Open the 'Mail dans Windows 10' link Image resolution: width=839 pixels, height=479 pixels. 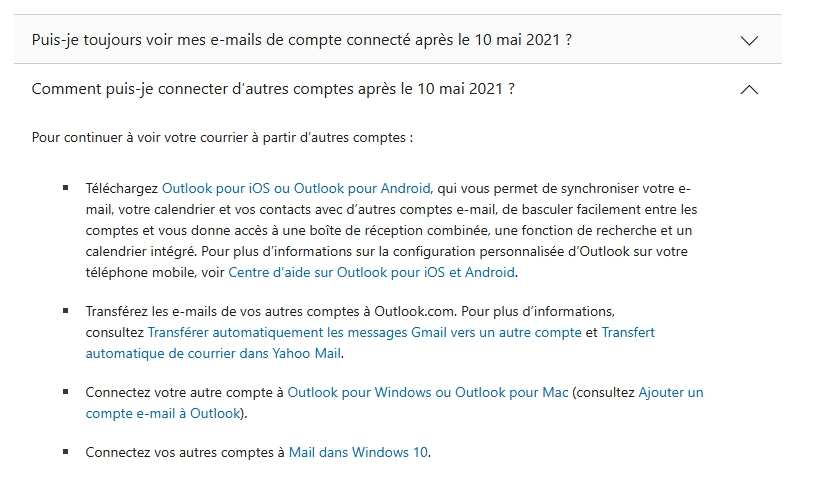coord(358,452)
